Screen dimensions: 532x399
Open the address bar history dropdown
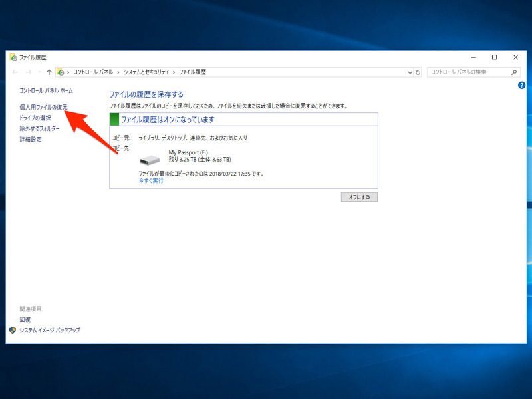[410, 72]
